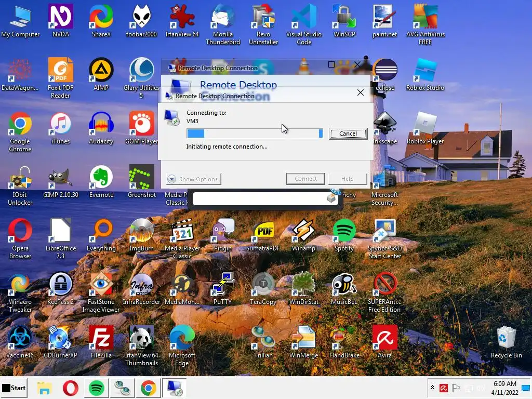Open Opera from the taskbar

[70, 388]
